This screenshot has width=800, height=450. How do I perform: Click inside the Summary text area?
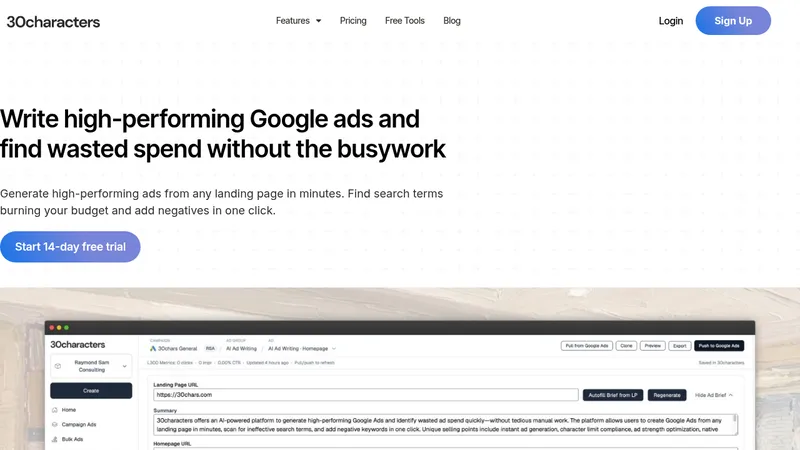pos(444,425)
